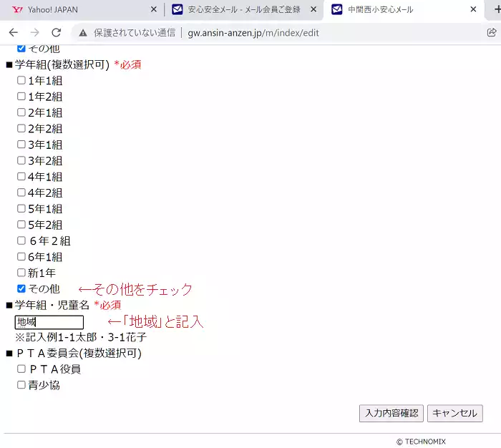The height and width of the screenshot is (448, 501).
Task: Check the 青少協 checkbox
Action: point(21,385)
